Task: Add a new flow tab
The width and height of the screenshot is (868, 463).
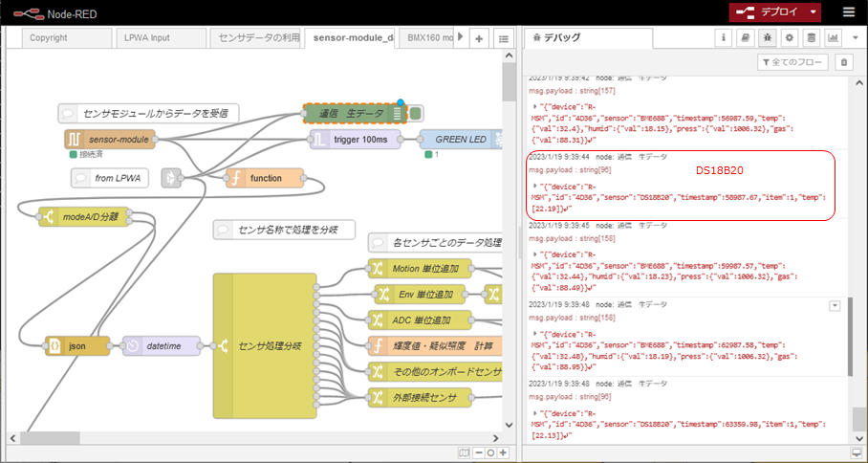Action: point(479,38)
